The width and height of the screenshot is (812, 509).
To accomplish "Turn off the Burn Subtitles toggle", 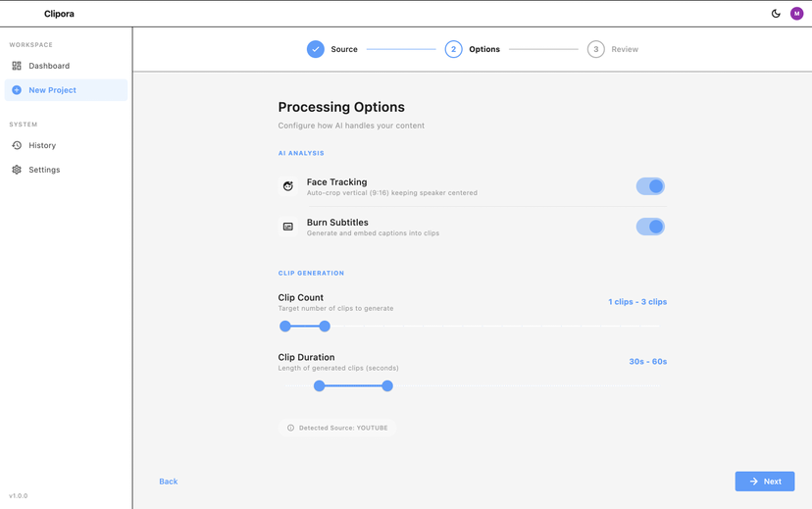I will [x=650, y=227].
